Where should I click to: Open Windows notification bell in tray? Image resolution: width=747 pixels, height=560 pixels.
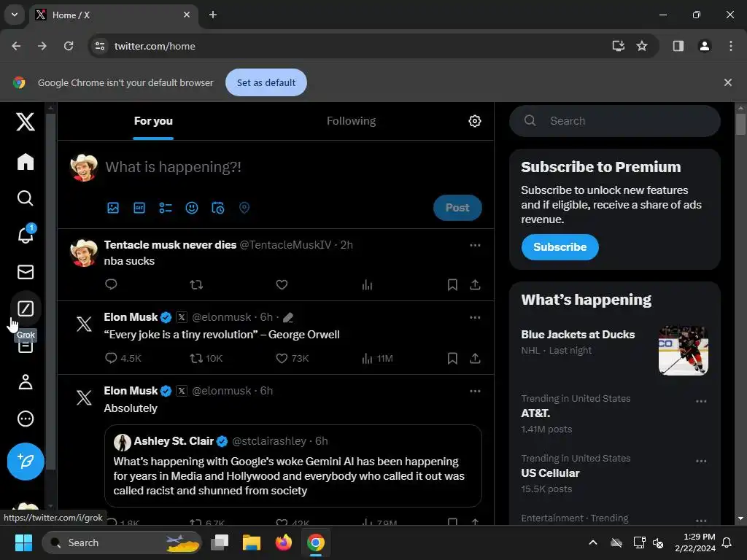click(x=727, y=542)
